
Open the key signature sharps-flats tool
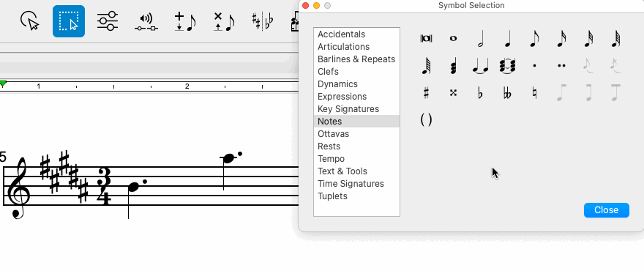click(x=263, y=22)
